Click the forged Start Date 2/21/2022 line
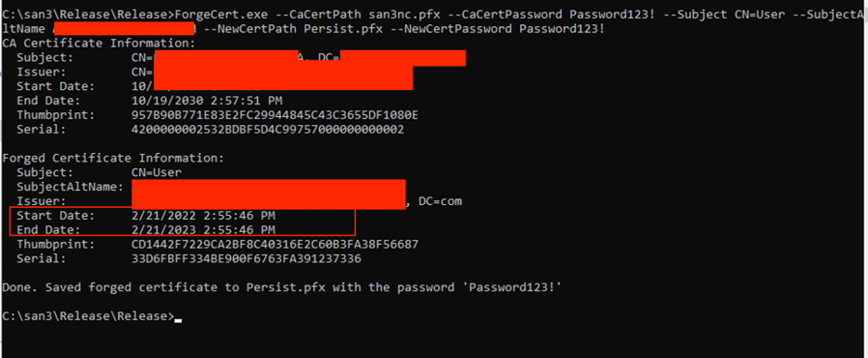The width and height of the screenshot is (868, 358). pyautogui.click(x=146, y=215)
